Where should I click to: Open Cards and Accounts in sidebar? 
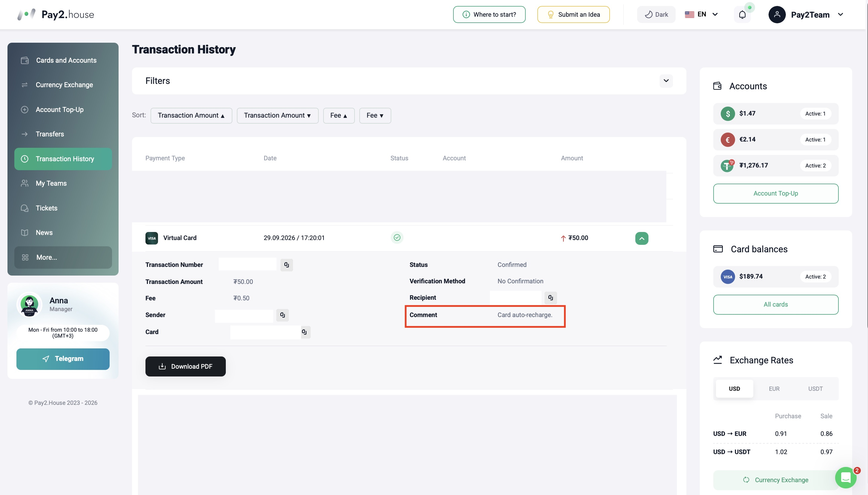tap(63, 60)
